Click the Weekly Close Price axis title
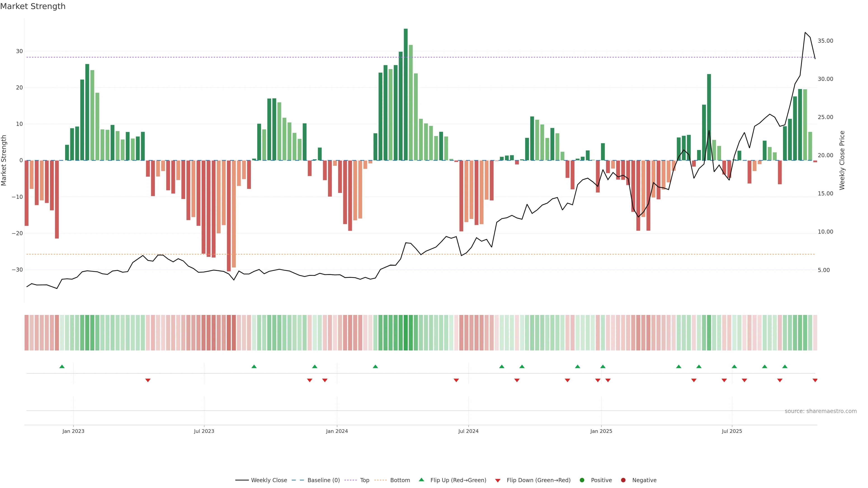The image size is (868, 488). click(842, 160)
